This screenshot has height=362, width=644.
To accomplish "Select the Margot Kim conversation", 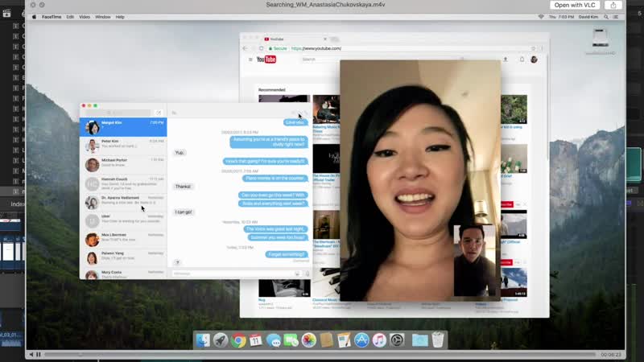I will [123, 127].
